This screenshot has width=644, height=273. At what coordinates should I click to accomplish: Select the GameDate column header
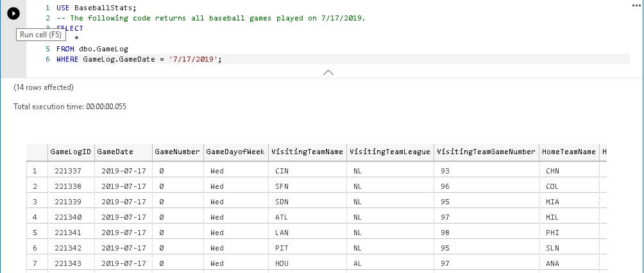point(116,152)
